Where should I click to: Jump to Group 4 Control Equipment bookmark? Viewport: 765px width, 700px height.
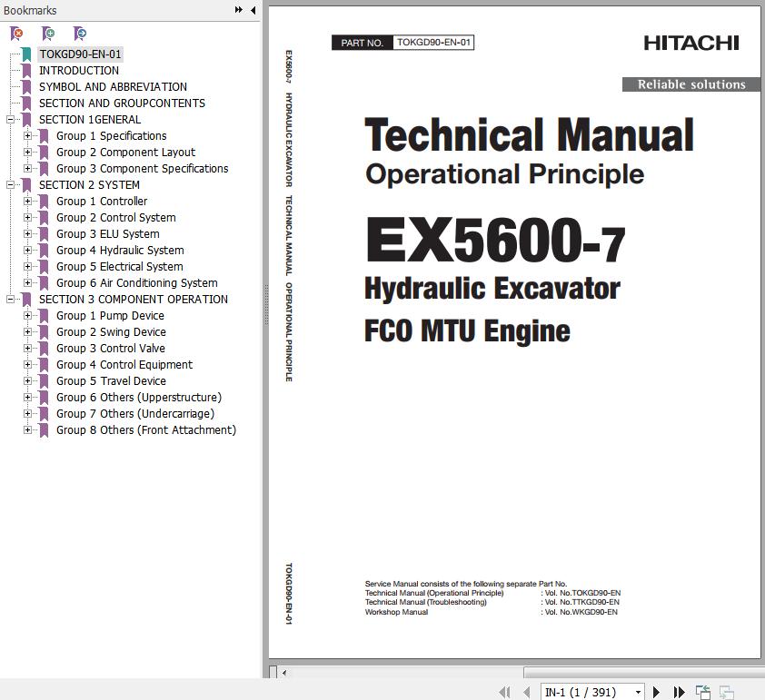click(x=124, y=364)
